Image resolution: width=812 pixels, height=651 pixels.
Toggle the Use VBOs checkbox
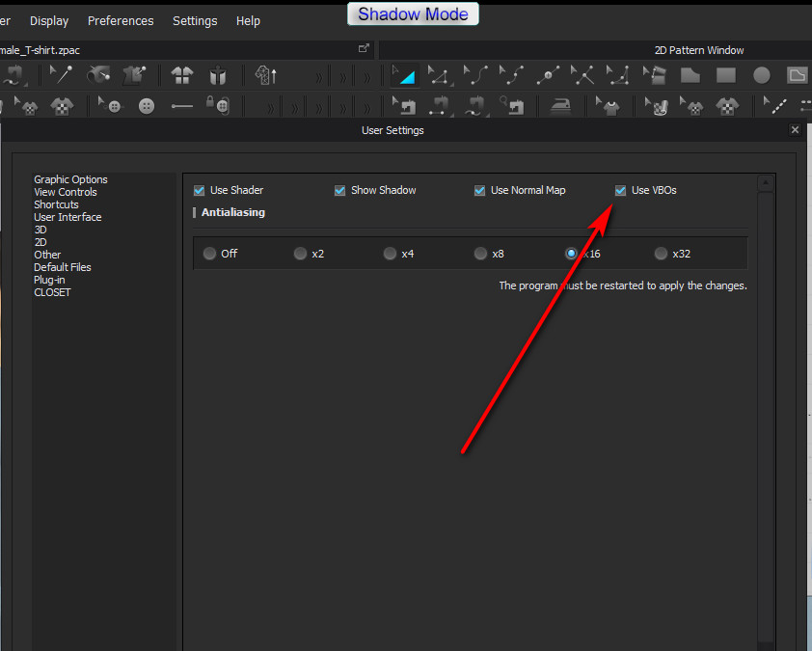pos(621,191)
